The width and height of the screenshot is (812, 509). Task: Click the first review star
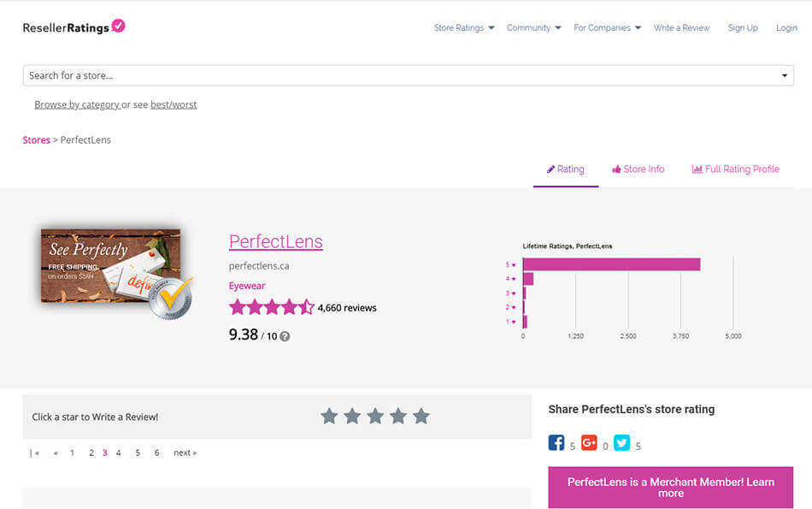pos(329,416)
